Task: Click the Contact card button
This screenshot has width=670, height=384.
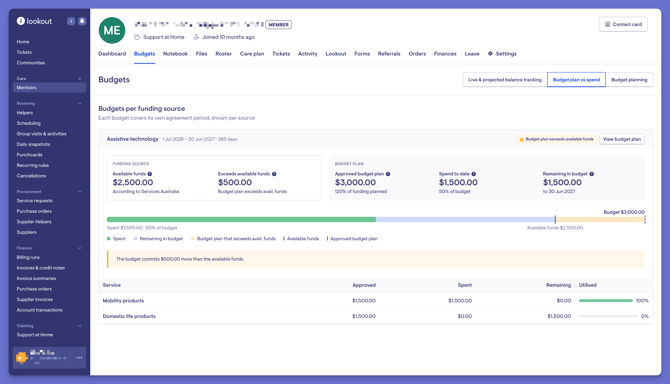Action: click(x=623, y=24)
